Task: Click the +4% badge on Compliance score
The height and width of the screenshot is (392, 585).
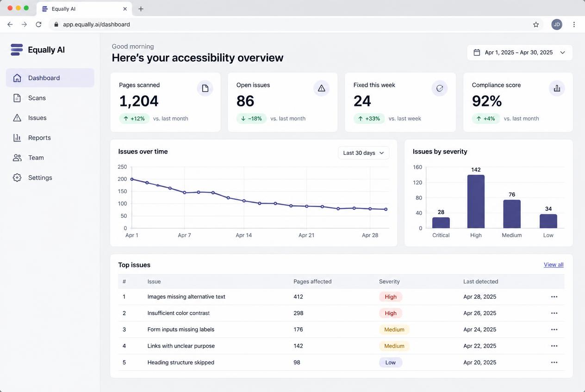Action: point(486,118)
